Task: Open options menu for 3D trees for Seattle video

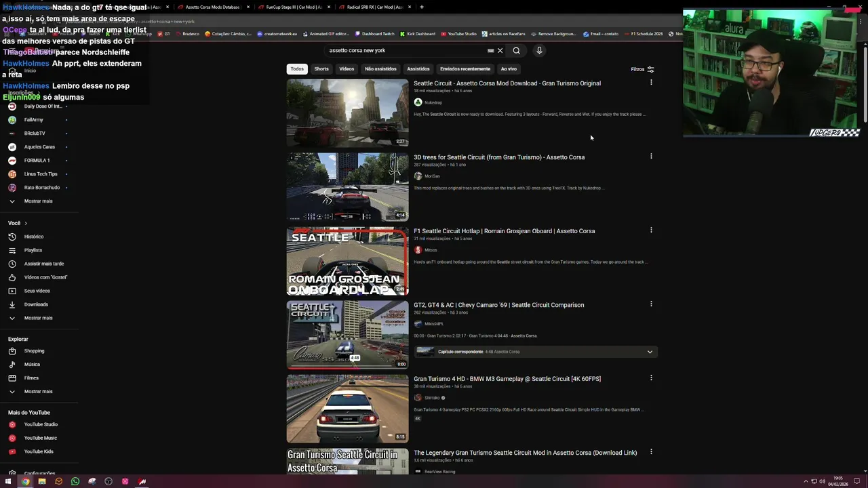Action: (x=651, y=157)
